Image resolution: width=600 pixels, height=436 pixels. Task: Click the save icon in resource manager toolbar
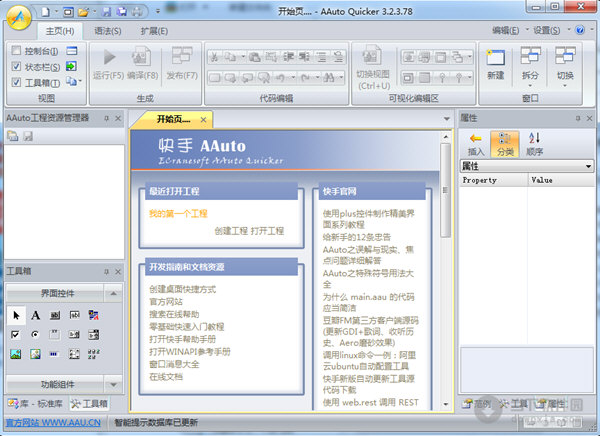pyautogui.click(x=28, y=136)
